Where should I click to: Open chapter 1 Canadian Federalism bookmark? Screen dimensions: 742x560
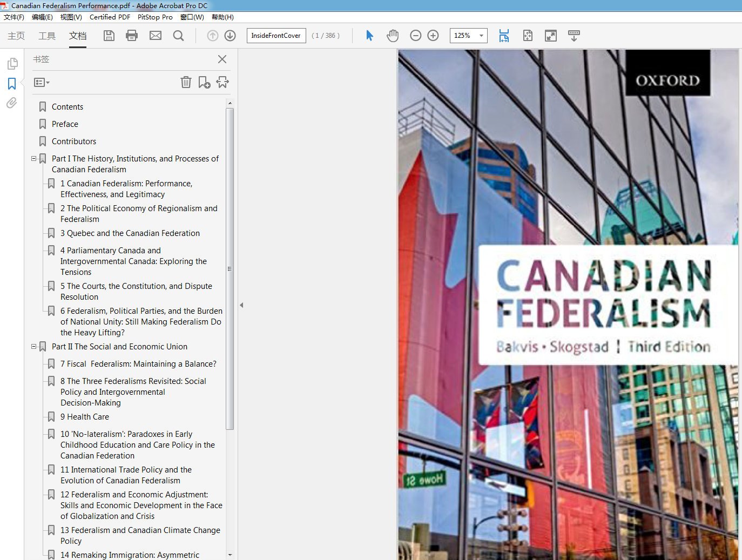[126, 189]
